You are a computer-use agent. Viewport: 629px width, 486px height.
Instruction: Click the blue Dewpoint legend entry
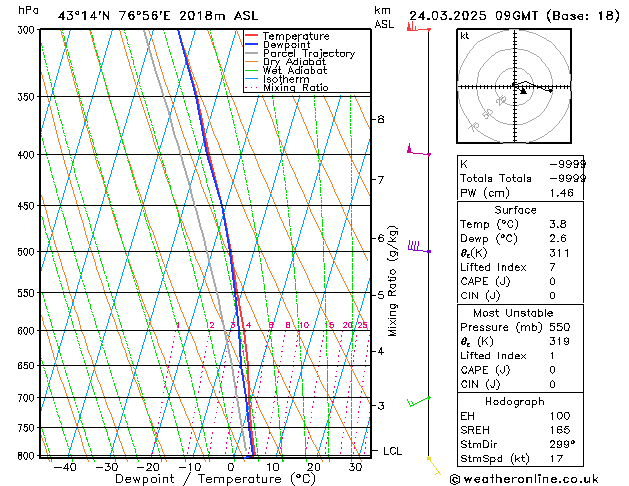291,45
